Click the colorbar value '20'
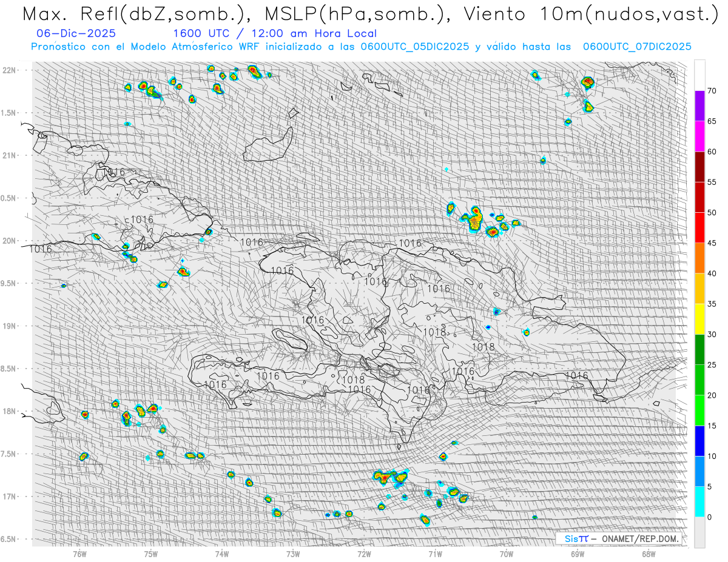Image resolution: width=728 pixels, height=562 pixels. click(x=712, y=395)
